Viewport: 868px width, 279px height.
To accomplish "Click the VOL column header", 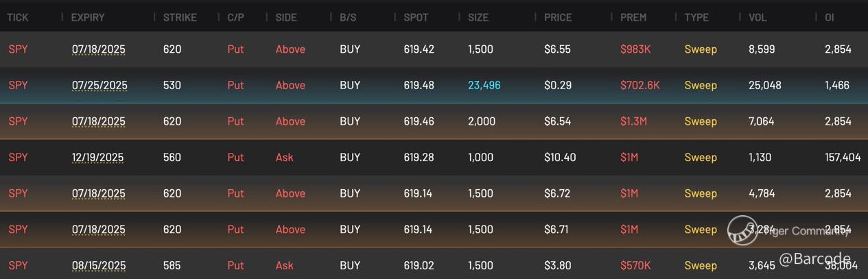I will [x=758, y=17].
